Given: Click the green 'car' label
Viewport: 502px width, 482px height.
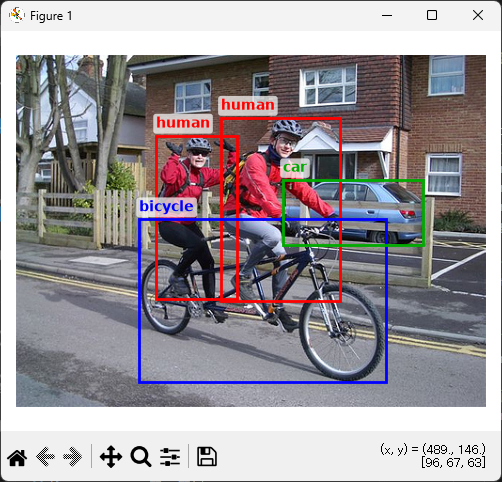Looking at the screenshot, I should pyautogui.click(x=295, y=168).
